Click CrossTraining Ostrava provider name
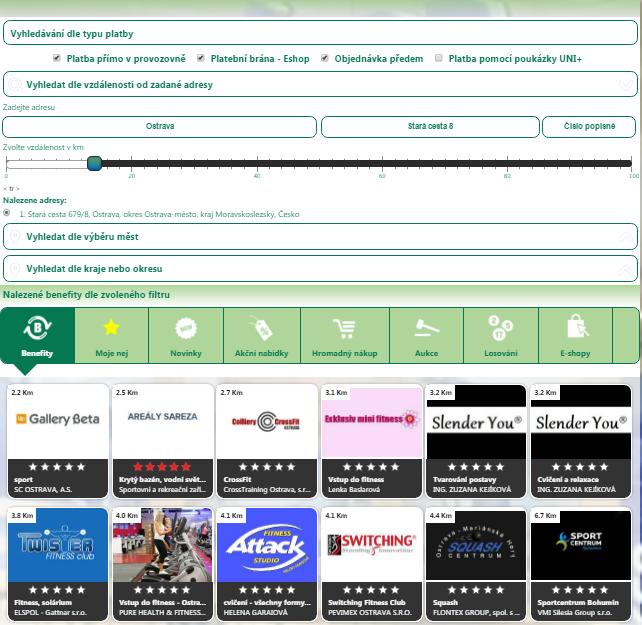642x625 pixels. 267,489
